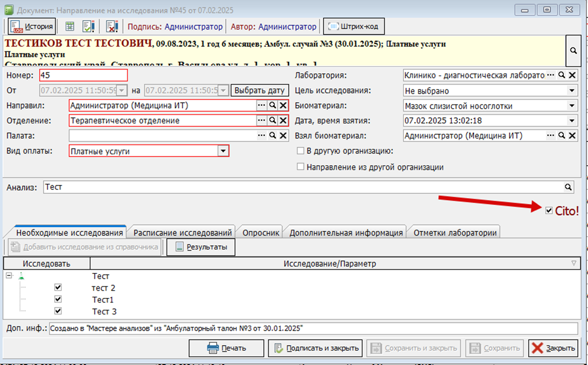Image resolution: width=588 pixels, height=365 pixels.
Task: Clear the Взял биоматериал field with the X icon
Action: click(x=571, y=136)
